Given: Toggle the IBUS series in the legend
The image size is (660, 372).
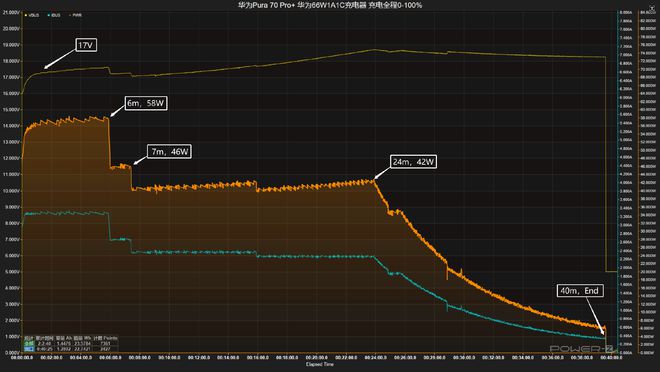Looking at the screenshot, I should tap(54, 15).
